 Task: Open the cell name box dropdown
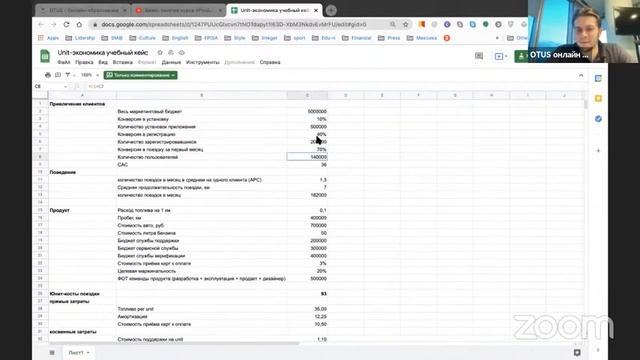click(x=65, y=87)
